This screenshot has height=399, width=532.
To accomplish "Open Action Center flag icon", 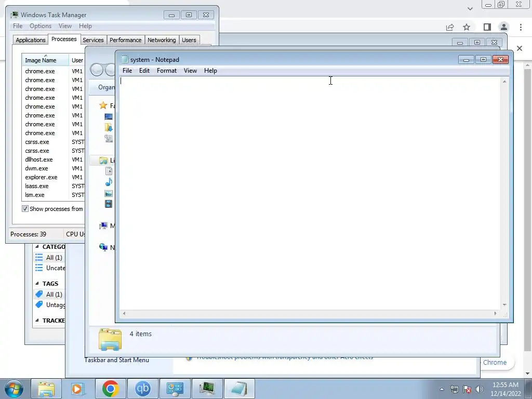I will pos(467,389).
